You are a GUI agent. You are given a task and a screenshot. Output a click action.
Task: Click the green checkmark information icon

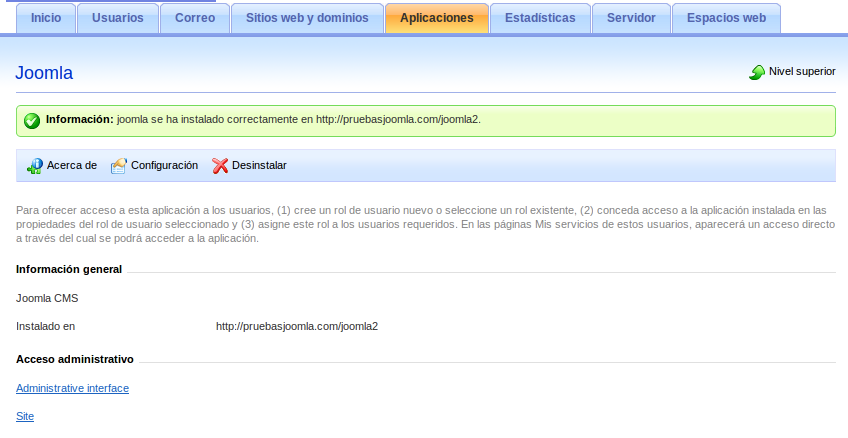(x=32, y=121)
